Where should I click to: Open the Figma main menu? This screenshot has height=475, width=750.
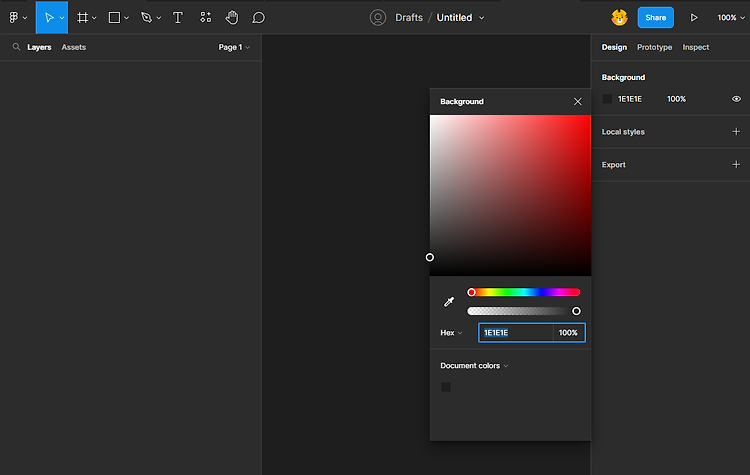click(14, 18)
